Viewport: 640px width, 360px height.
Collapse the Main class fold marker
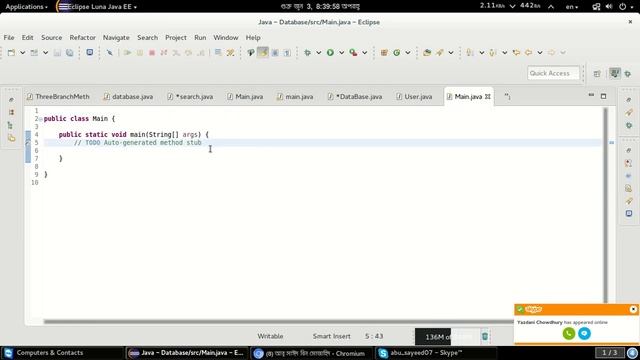pos(40,119)
